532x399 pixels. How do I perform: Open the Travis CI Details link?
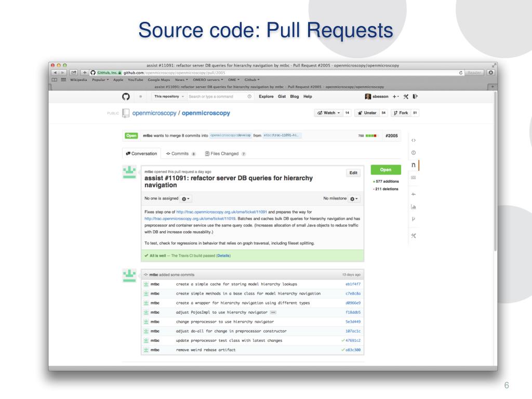tap(223, 256)
